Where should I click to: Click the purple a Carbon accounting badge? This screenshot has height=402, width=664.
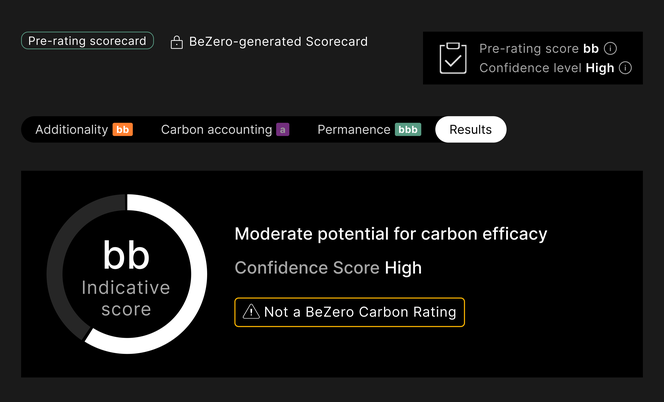(282, 129)
